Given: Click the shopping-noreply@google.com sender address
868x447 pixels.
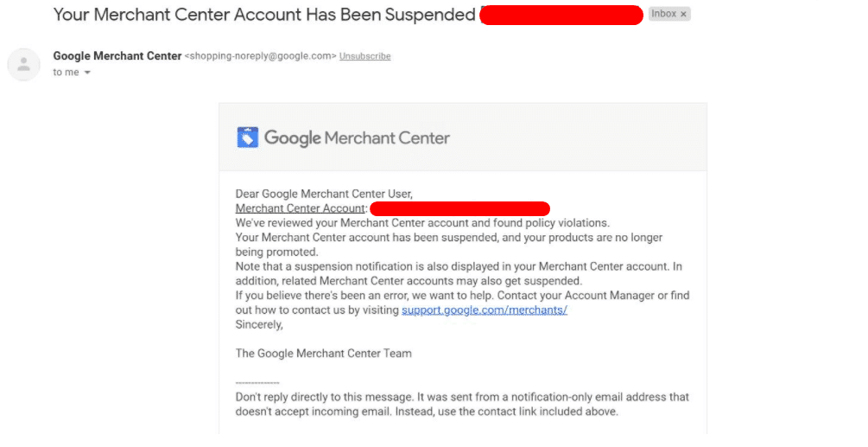Looking at the screenshot, I should 260,56.
